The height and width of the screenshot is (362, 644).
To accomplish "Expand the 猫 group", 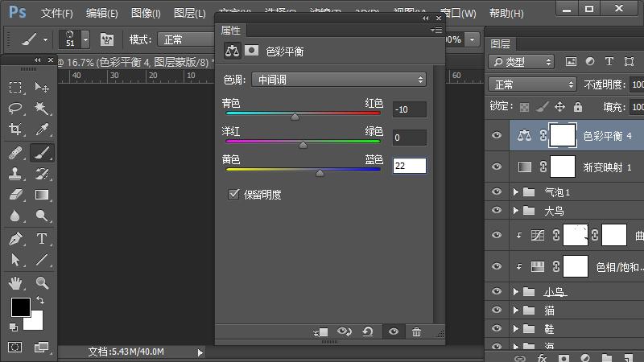I will point(516,310).
